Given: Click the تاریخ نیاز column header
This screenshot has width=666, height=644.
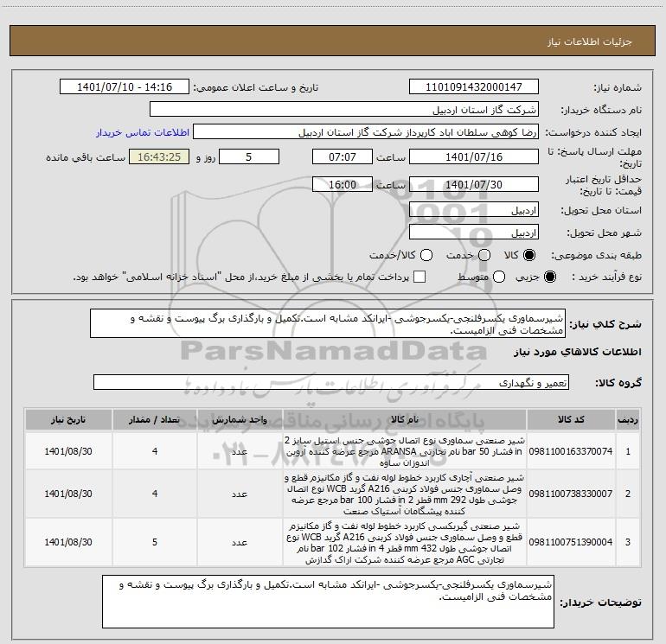Looking at the screenshot, I should point(68,420).
